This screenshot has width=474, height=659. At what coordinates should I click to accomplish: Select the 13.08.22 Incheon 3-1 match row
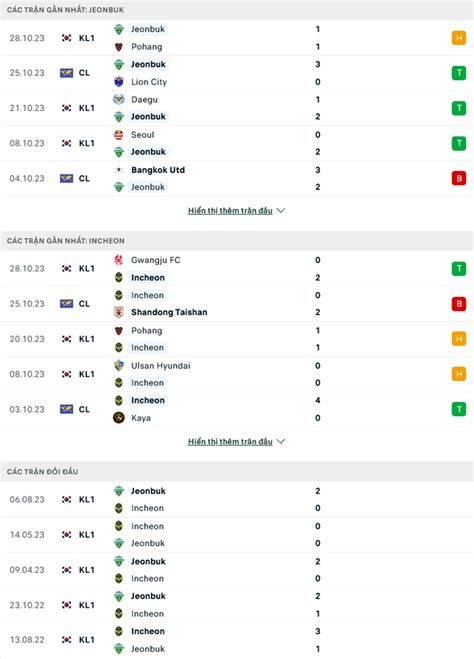tap(237, 640)
